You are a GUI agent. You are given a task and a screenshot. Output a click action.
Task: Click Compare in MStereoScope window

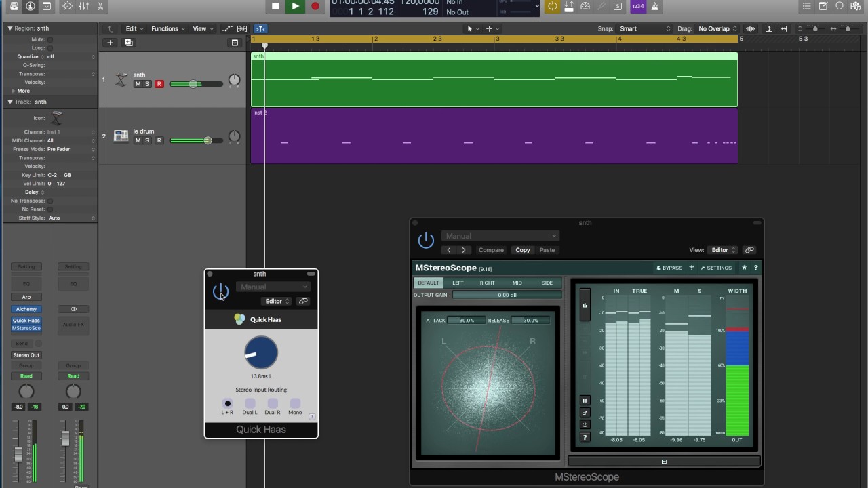point(491,250)
